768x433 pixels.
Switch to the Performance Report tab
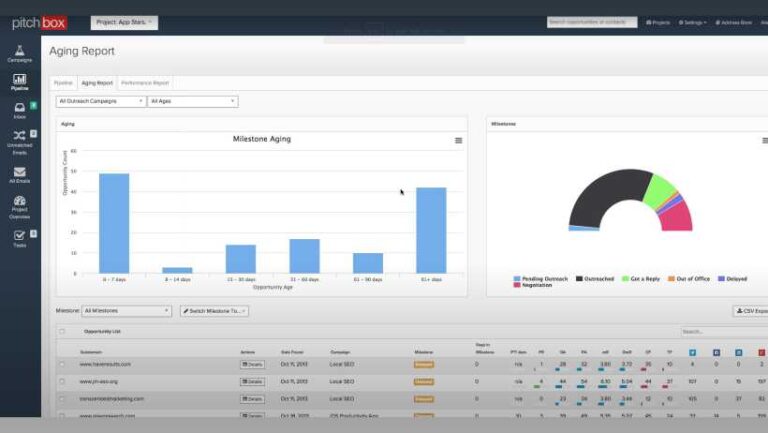click(145, 83)
